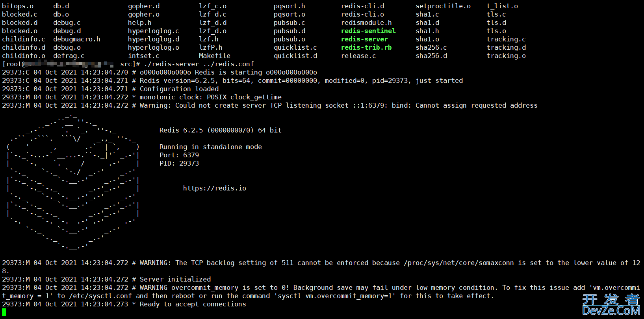Click the https://redis.io URL text
Screen dimensions: 644x319
tap(215, 188)
